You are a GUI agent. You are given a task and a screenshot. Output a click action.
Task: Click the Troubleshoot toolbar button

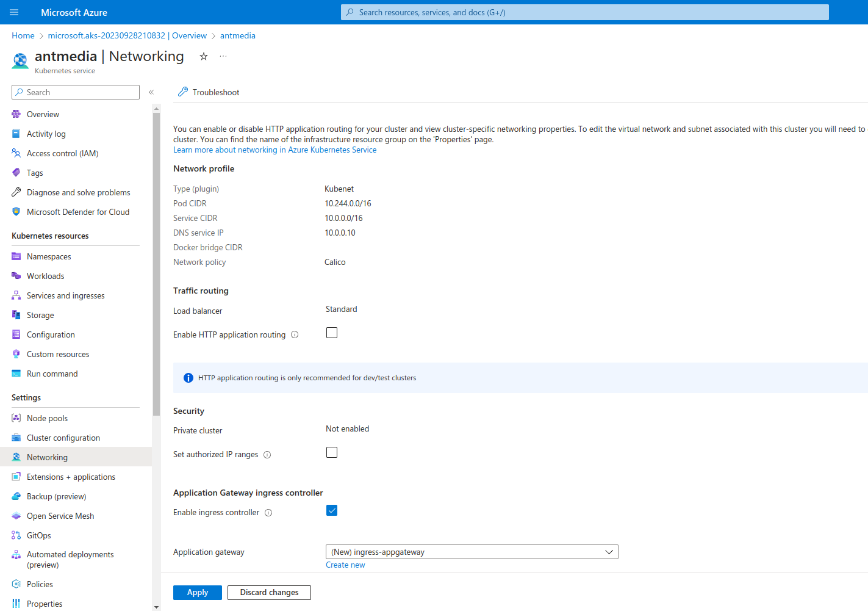click(209, 92)
